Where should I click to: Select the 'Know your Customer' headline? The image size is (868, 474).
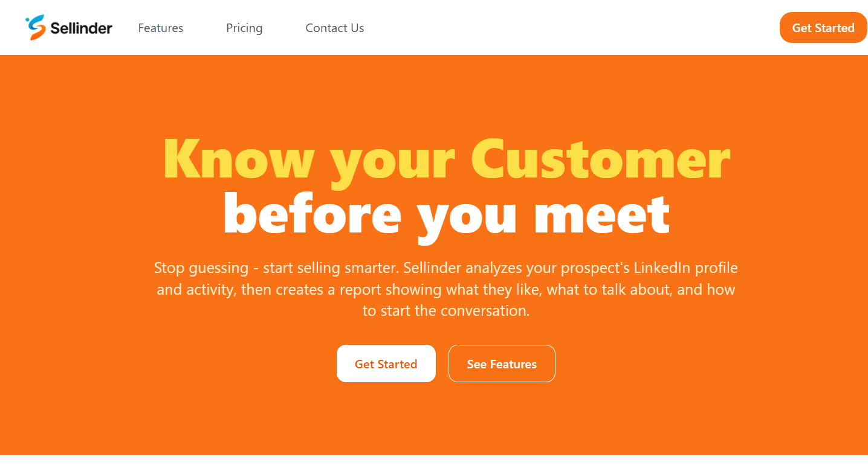[446, 159]
